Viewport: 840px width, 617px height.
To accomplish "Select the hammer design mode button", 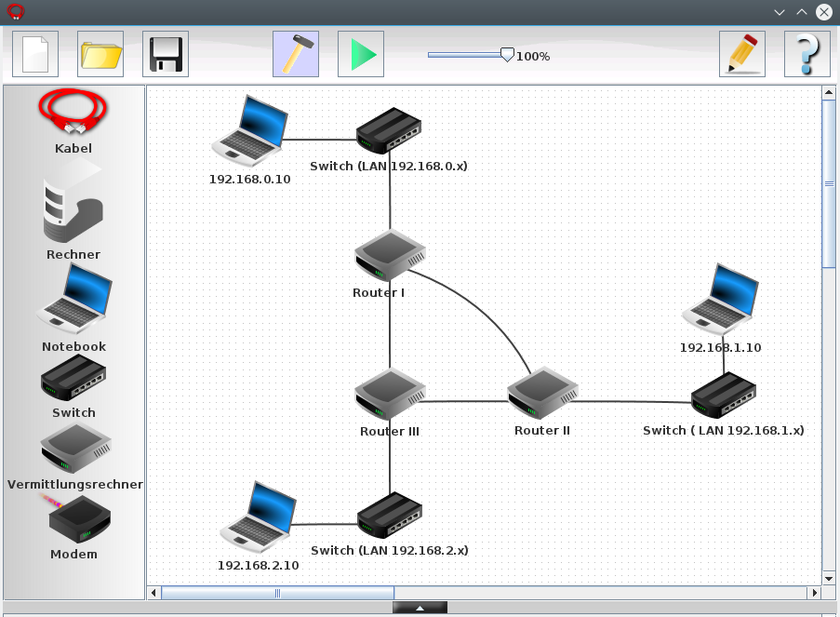I will pyautogui.click(x=296, y=54).
